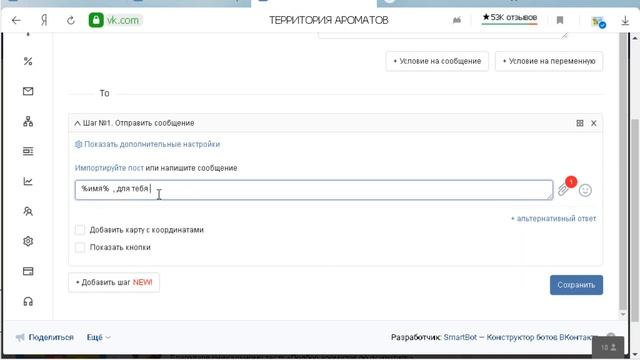
Task: Open the hierarchy scenarios sidebar icon
Action: coord(28,121)
